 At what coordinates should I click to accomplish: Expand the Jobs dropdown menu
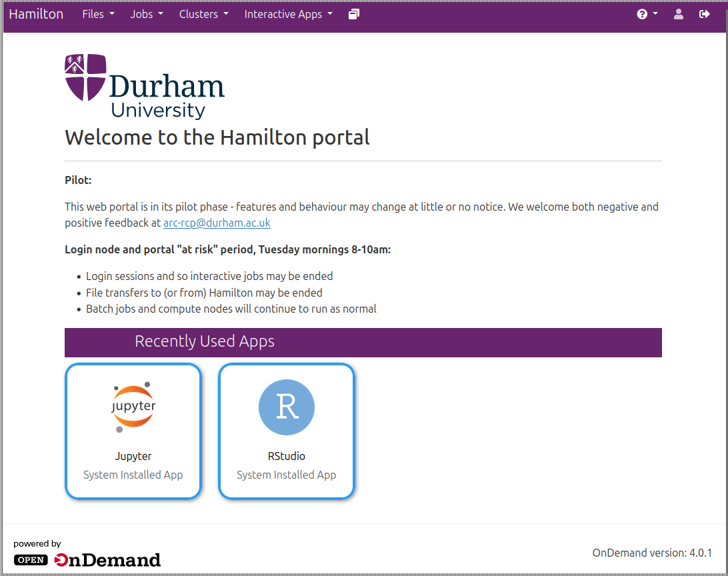click(x=146, y=15)
